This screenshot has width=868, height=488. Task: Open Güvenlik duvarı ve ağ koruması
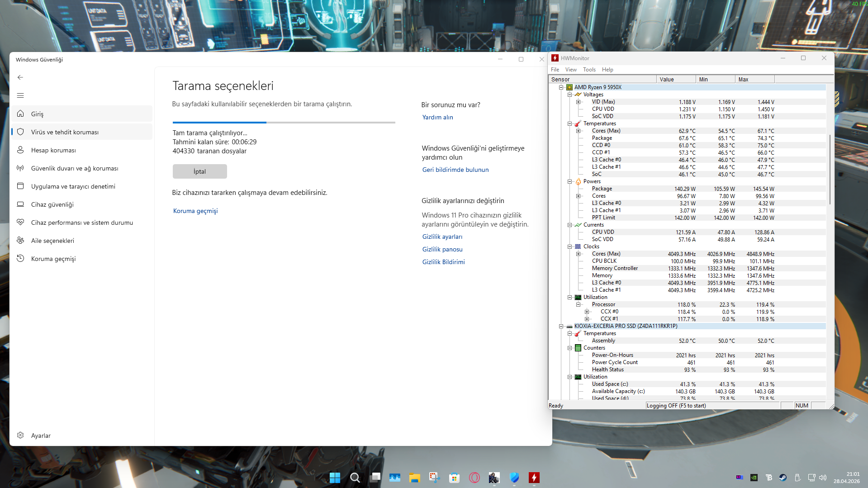pos(82,168)
